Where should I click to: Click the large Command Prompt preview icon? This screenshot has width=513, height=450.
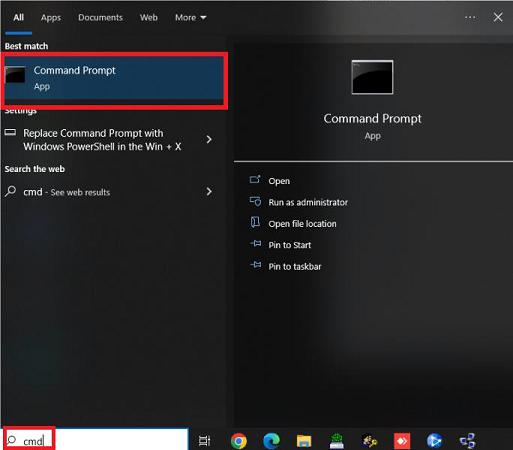point(372,77)
